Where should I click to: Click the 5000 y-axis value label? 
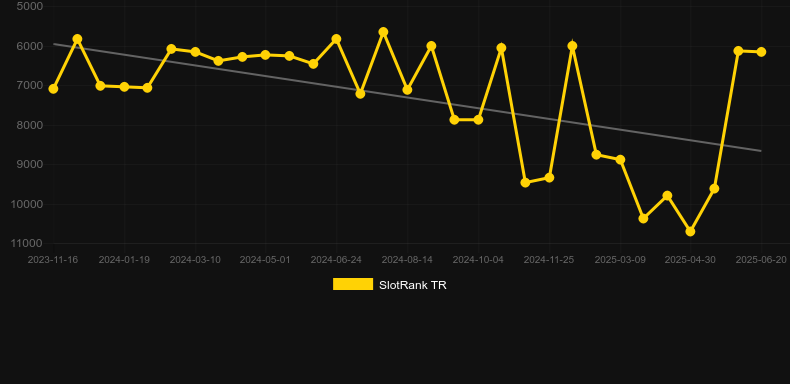(x=30, y=6)
